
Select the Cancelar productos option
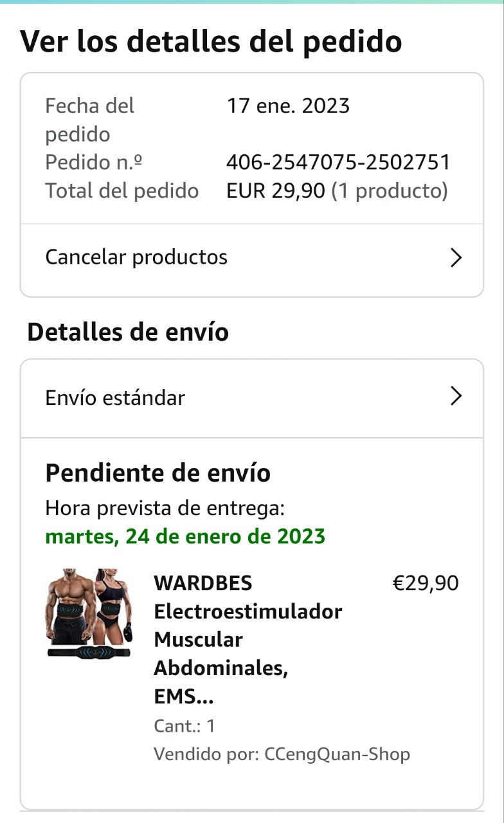[136, 258]
